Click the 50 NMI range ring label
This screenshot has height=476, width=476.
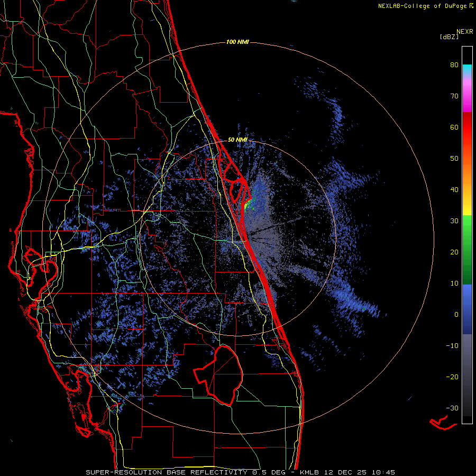[237, 140]
